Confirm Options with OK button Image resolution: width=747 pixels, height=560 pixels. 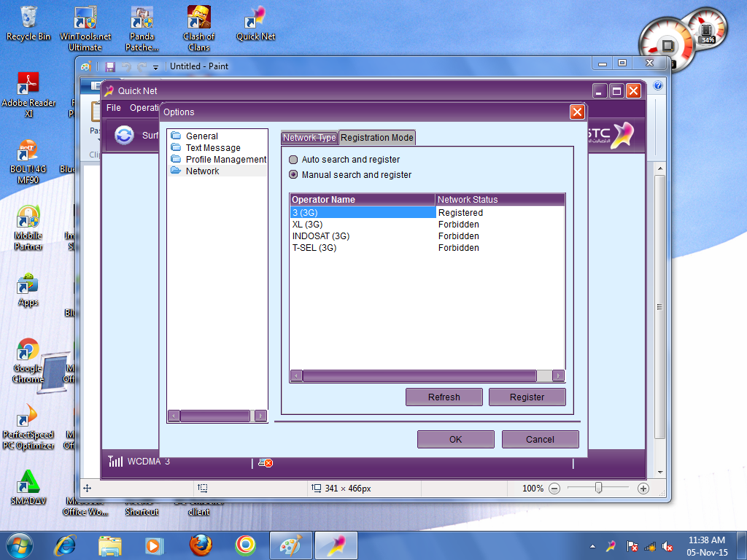(x=455, y=439)
